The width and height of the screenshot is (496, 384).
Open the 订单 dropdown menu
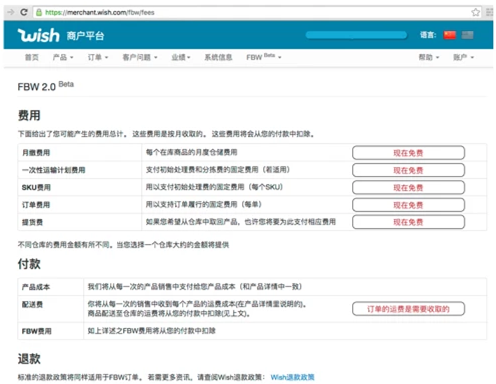click(98, 57)
